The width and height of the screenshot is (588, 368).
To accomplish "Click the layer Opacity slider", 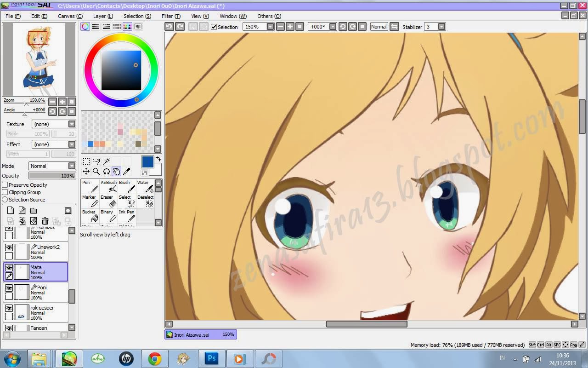I will click(x=52, y=176).
